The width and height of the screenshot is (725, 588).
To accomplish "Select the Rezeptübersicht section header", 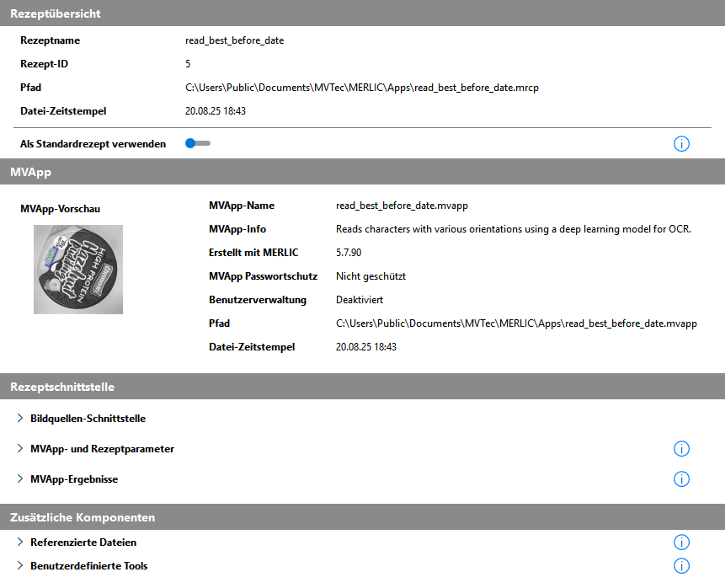I will (56, 13).
